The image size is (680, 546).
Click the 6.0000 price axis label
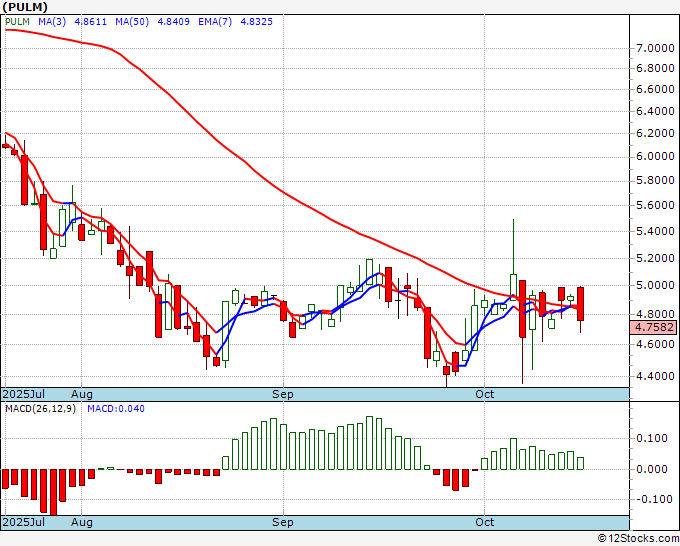pos(655,156)
